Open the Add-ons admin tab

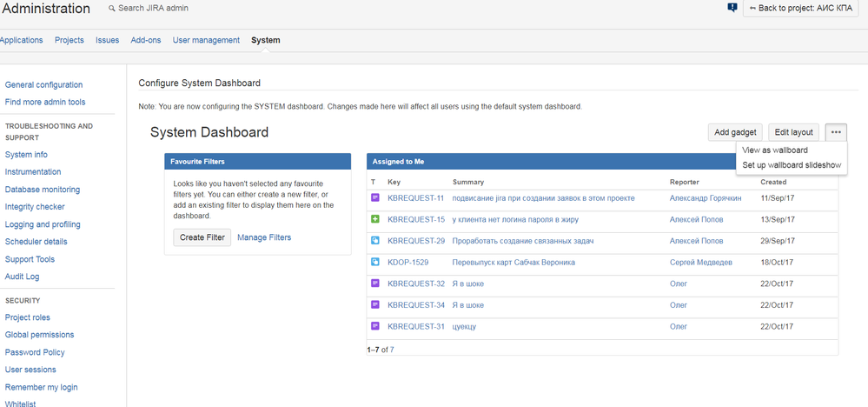146,40
